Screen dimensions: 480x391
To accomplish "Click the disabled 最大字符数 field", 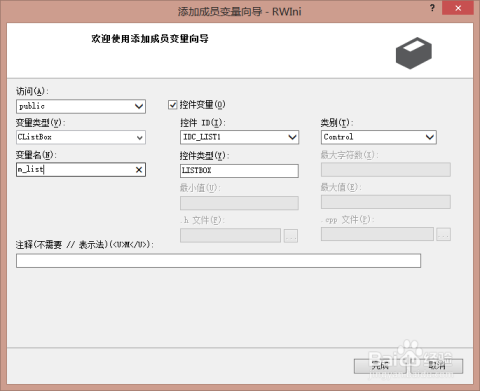I will pos(386,170).
